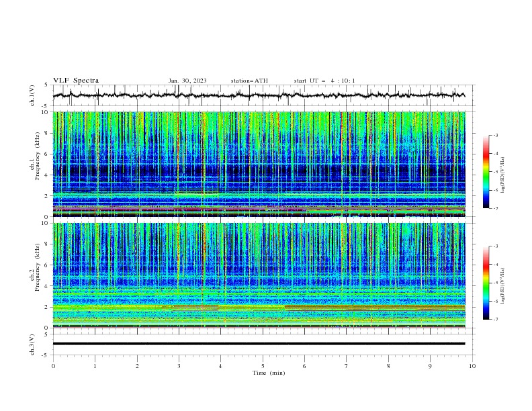Click the "ch.2 Frequency (kHz)" axis label
The image size is (532, 411).
pos(35,267)
